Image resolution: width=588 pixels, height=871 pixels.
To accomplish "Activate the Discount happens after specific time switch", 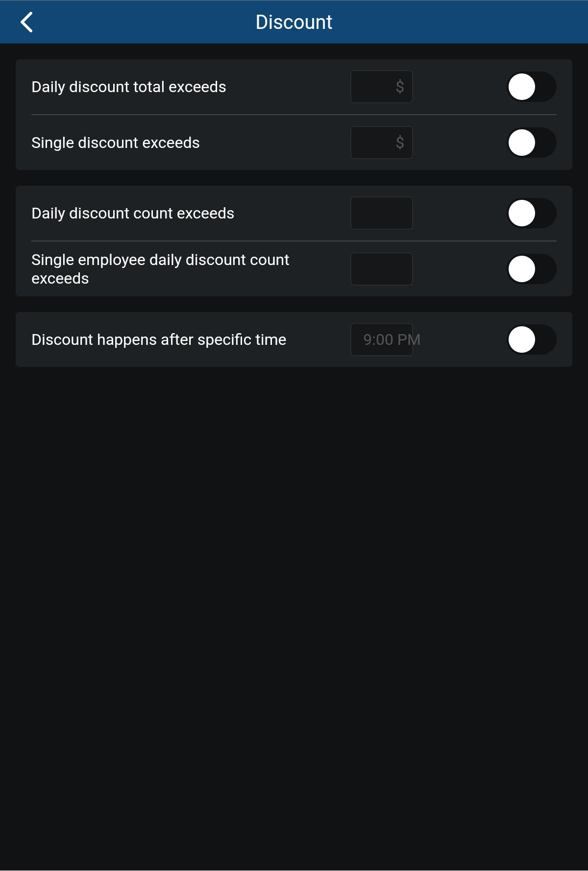I will [x=531, y=339].
